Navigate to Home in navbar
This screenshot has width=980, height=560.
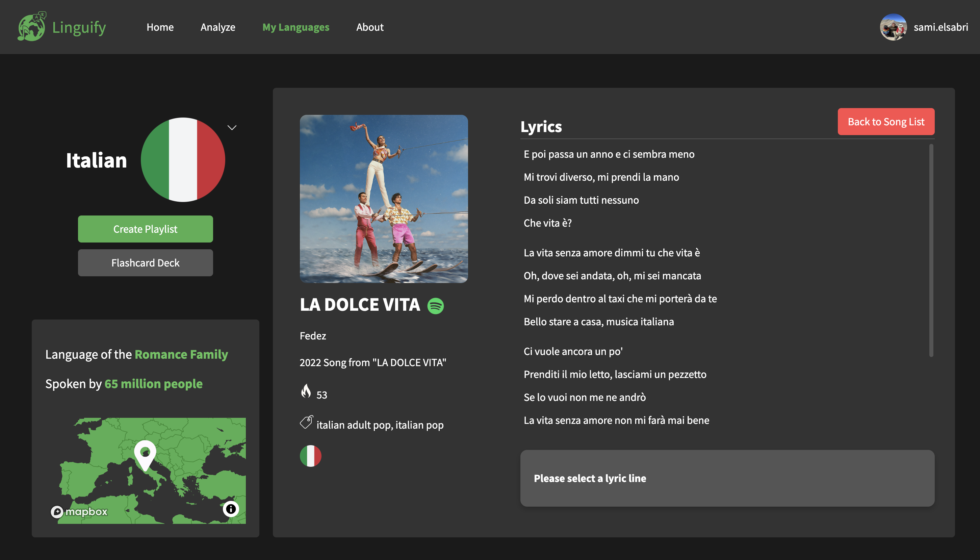pyautogui.click(x=160, y=27)
